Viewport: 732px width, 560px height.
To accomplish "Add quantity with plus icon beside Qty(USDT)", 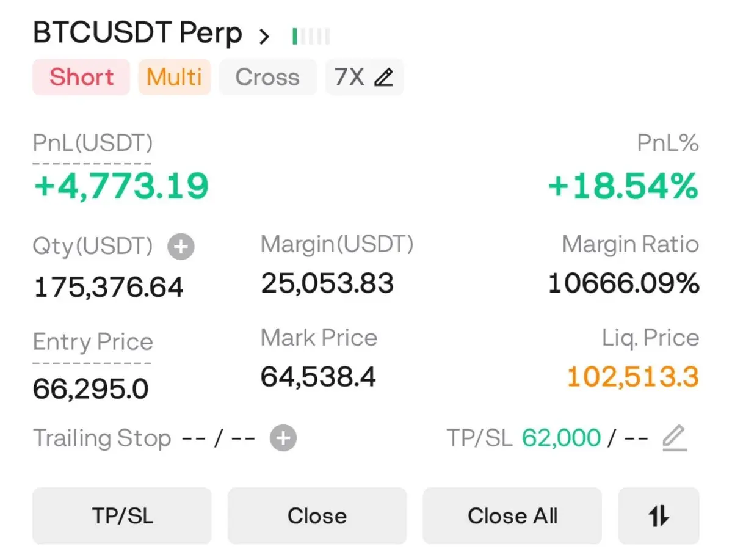I will (x=181, y=246).
